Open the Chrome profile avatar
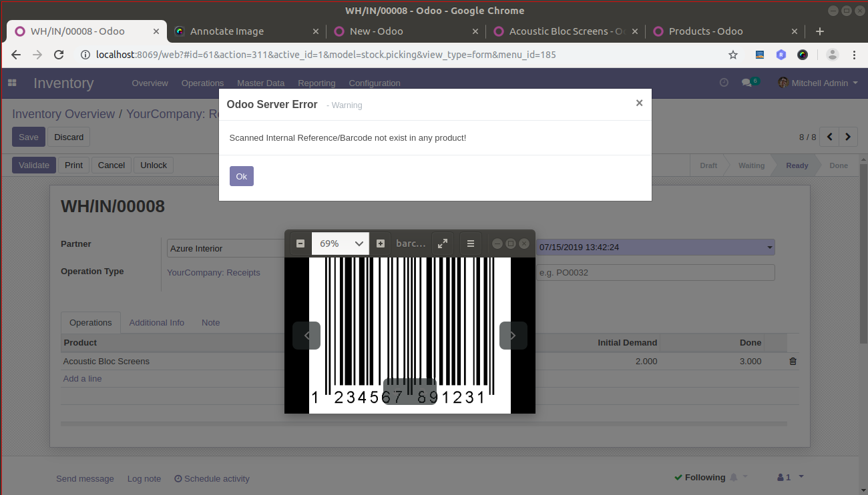This screenshot has height=495, width=868. point(832,55)
